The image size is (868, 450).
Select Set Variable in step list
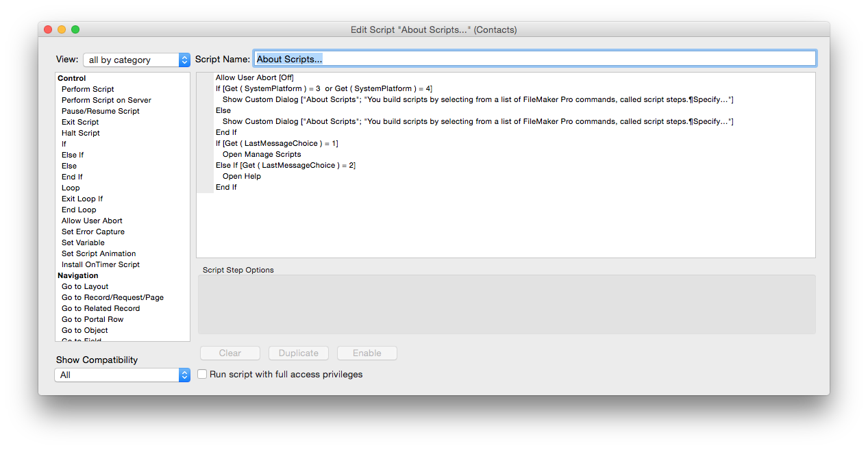pyautogui.click(x=83, y=242)
